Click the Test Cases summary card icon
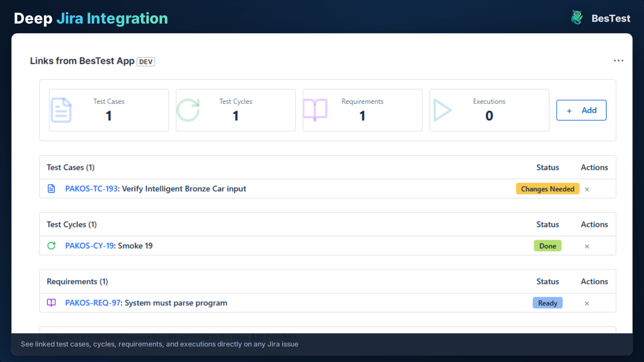The image size is (644, 362). point(61,110)
